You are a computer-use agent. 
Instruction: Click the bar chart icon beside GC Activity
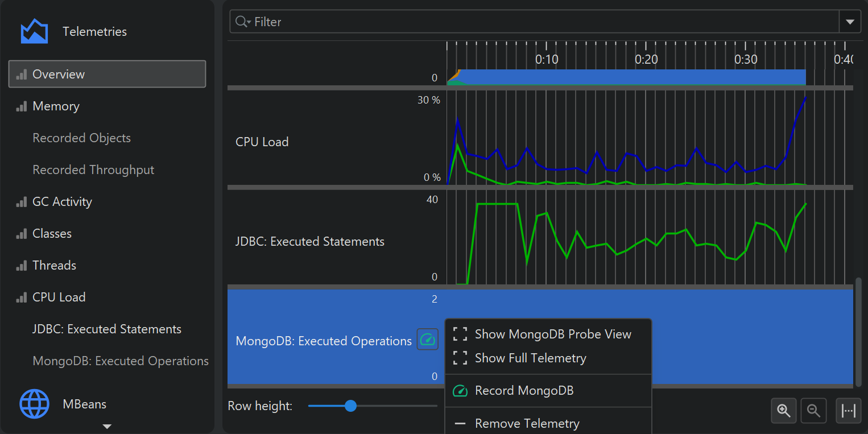click(22, 202)
